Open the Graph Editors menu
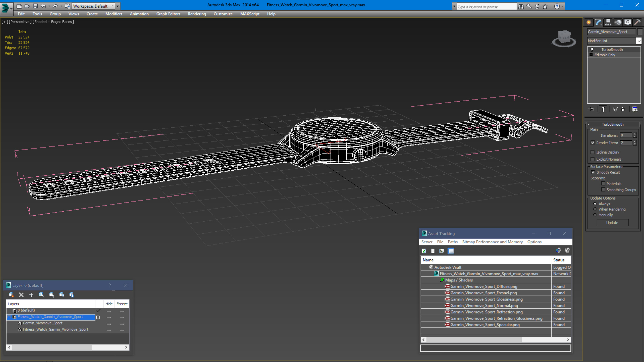The image size is (644, 362). coord(168,14)
